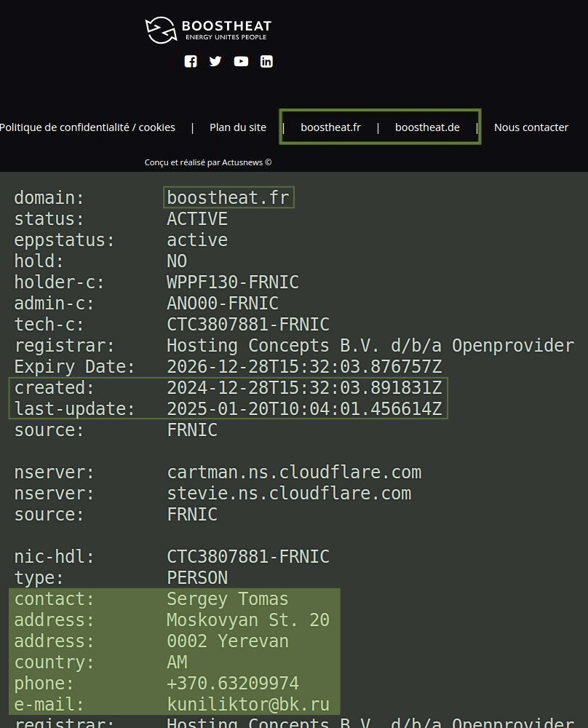Open the Nous contacter link
Screen dimensions: 588x728
tap(531, 127)
